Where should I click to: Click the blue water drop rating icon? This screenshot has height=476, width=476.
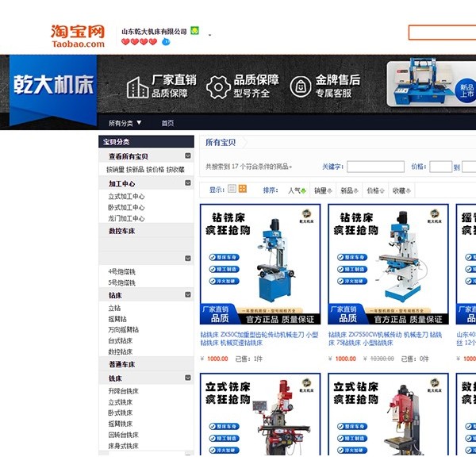point(166,41)
